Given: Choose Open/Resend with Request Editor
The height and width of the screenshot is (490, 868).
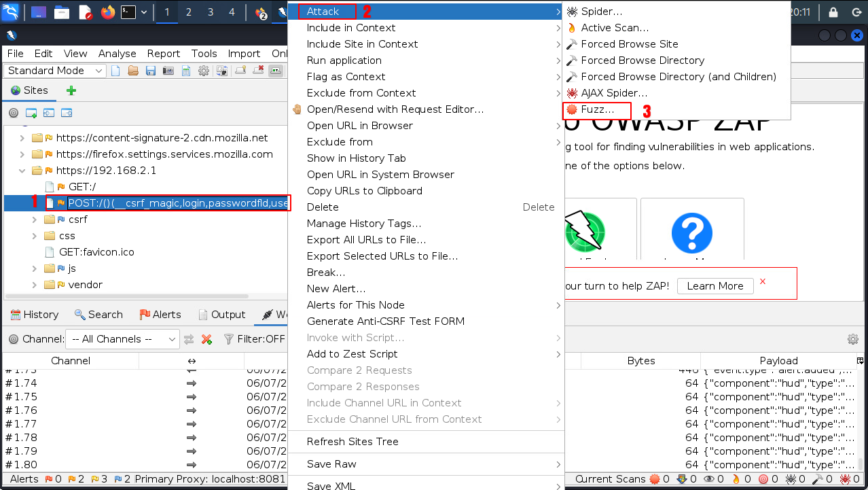Looking at the screenshot, I should tap(395, 109).
